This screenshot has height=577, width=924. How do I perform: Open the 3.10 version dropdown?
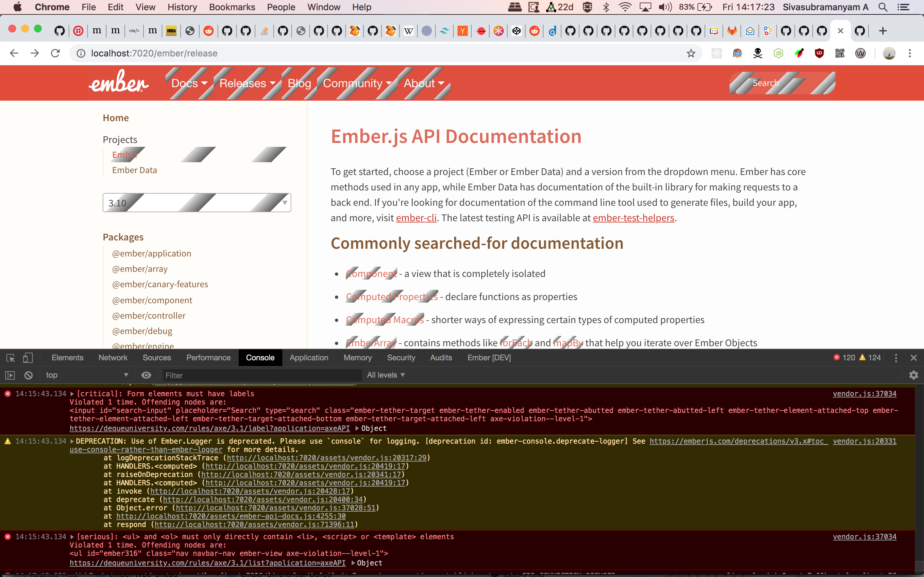(197, 203)
